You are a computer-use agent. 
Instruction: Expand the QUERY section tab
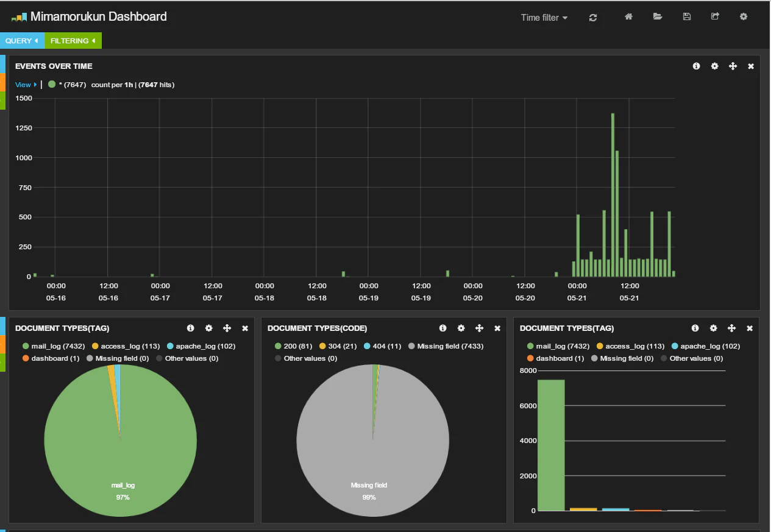click(x=22, y=41)
